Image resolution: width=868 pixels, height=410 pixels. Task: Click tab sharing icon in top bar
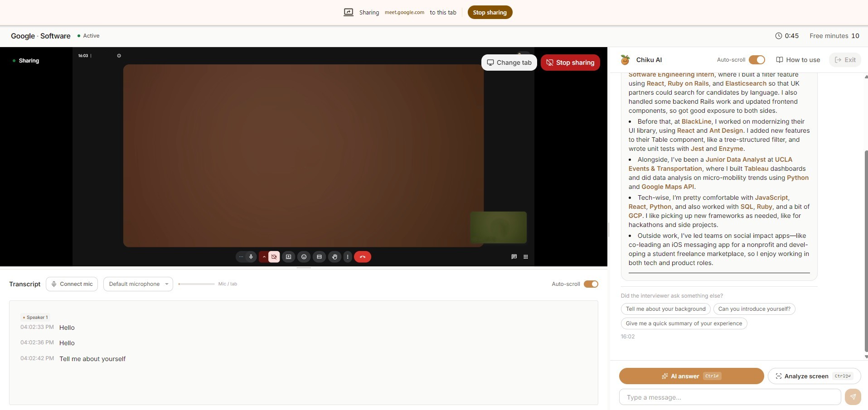coord(349,12)
